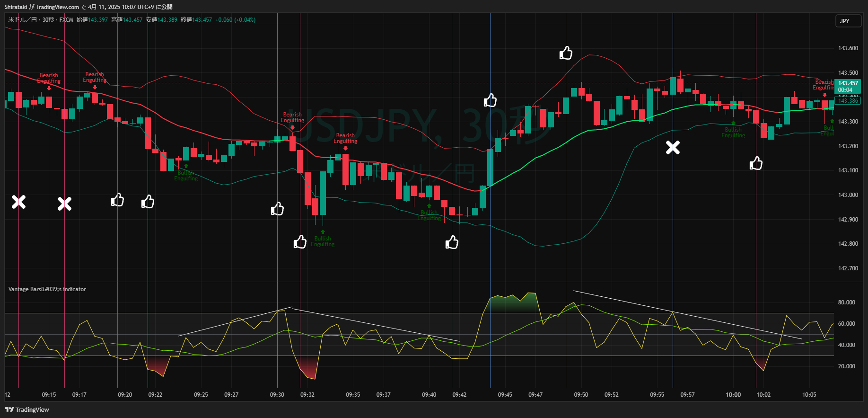Click the published-by Shirataki header text
The height and width of the screenshot is (418, 868).
pos(88,7)
